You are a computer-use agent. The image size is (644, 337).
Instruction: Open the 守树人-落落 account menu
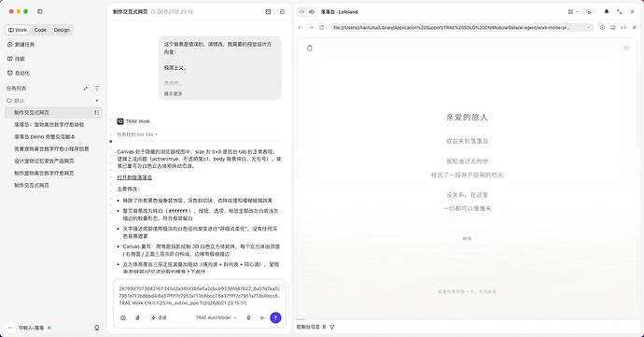point(31,328)
